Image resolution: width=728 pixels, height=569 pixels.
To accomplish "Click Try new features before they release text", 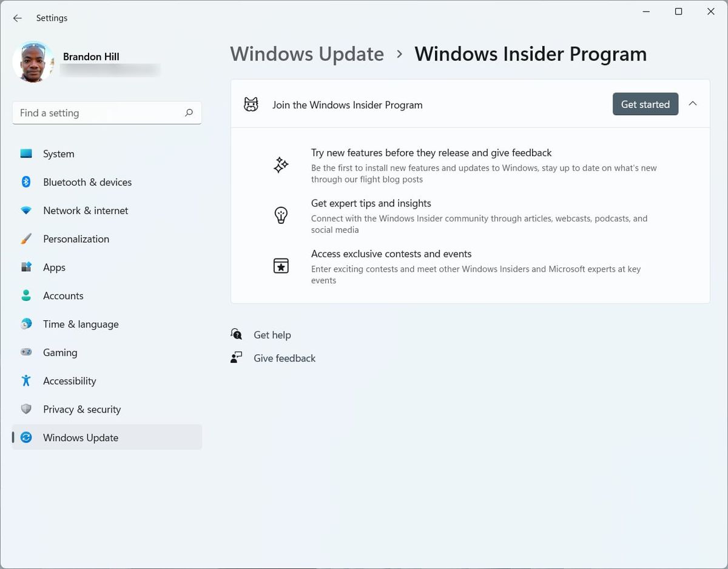I will click(431, 153).
